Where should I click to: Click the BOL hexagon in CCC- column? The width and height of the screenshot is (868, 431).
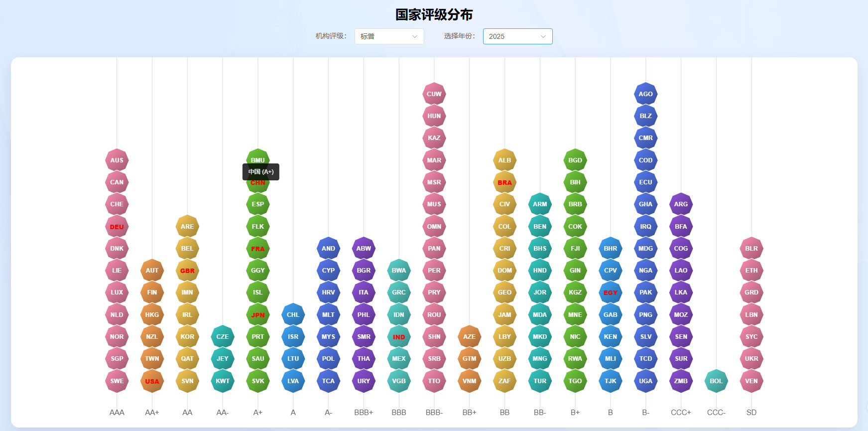pyautogui.click(x=716, y=381)
